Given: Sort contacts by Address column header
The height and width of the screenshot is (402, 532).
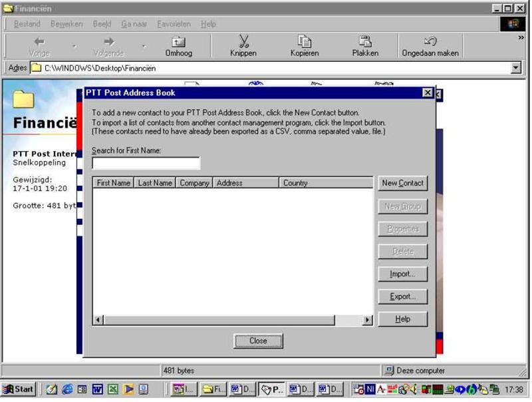Looking at the screenshot, I should click(245, 183).
